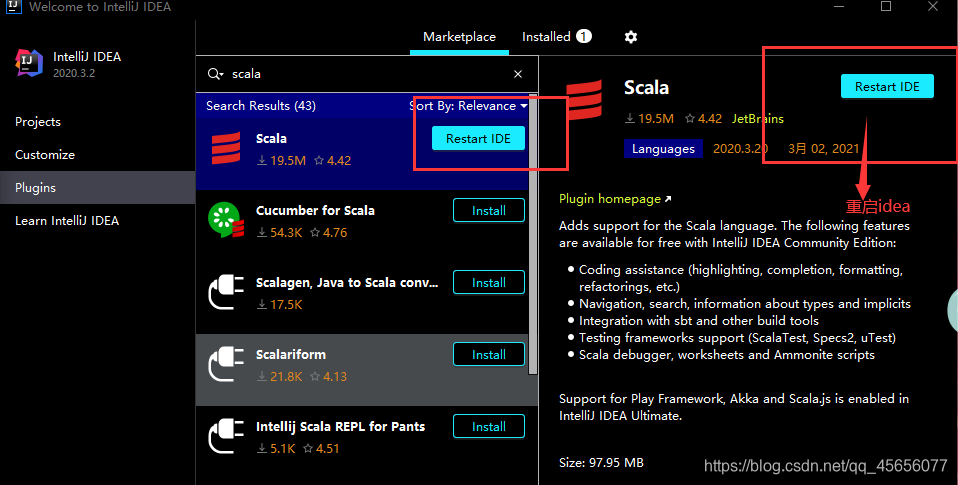Click the Languages category tag
The image size is (958, 485).
663,148
